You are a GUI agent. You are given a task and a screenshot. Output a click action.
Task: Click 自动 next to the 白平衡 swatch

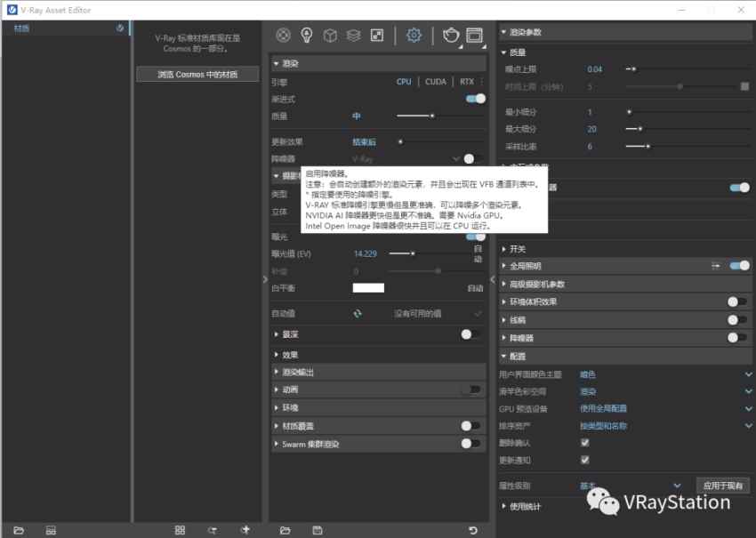pyautogui.click(x=475, y=288)
